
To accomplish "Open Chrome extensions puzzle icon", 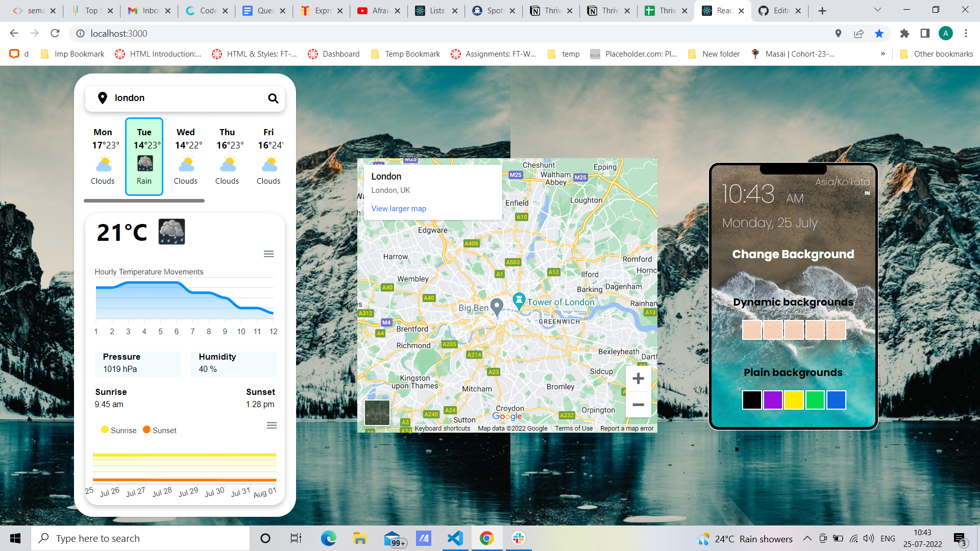I will 904,34.
